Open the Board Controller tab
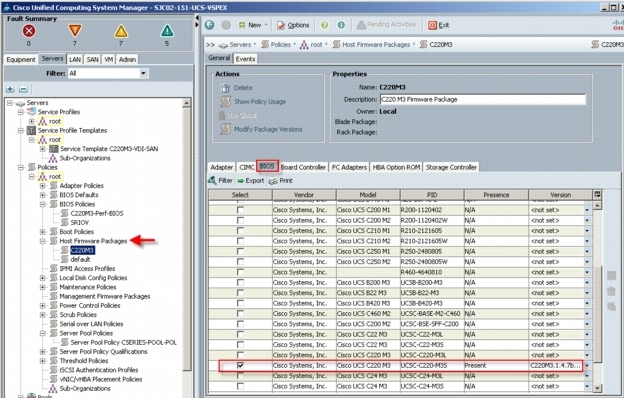Viewport: 624px width, 398px height. [x=304, y=167]
